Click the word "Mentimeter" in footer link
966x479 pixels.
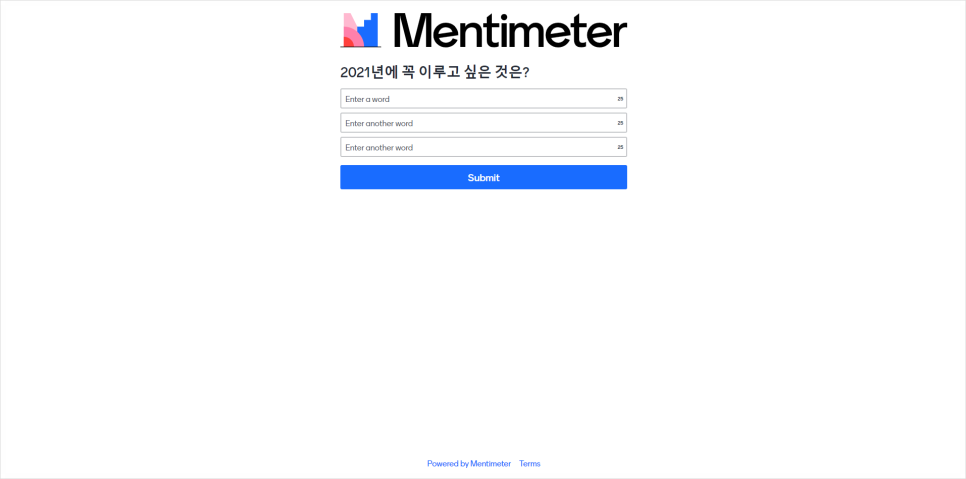coord(490,464)
